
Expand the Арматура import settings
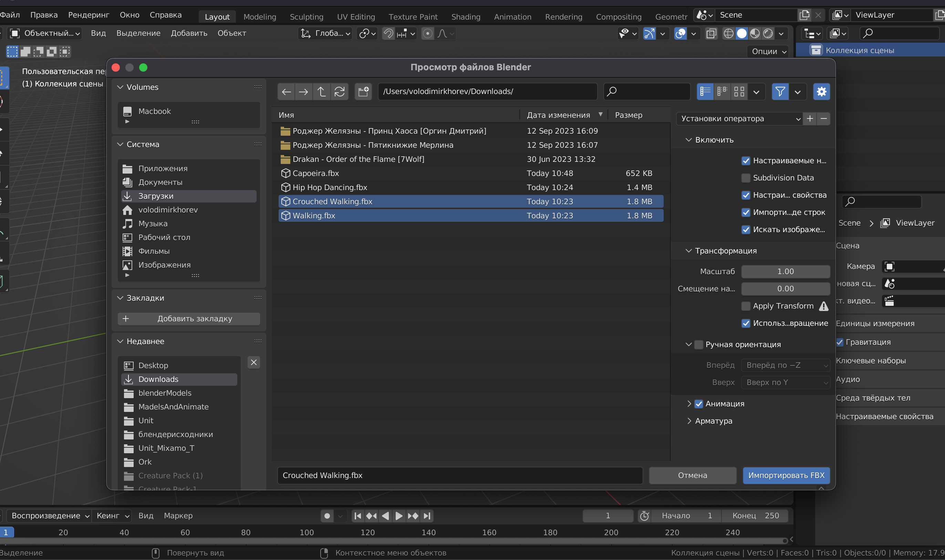(x=689, y=421)
